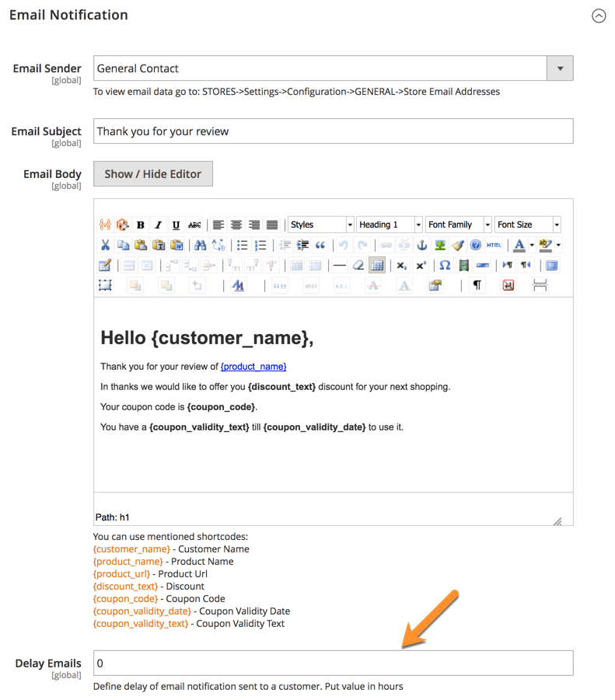Open the Styles dropdown in editor
Image resolution: width=615 pixels, height=700 pixels.
point(320,225)
